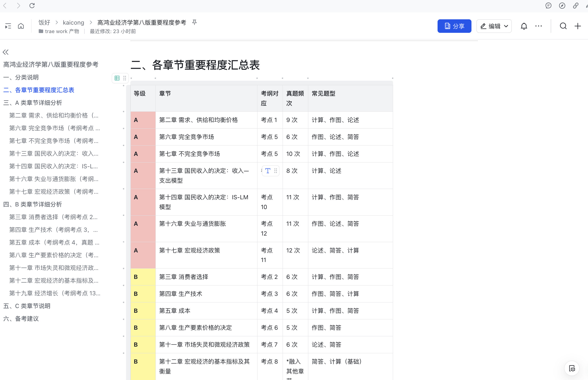588x380 pixels.
Task: Open search with the magnifier icon
Action: tap(563, 26)
